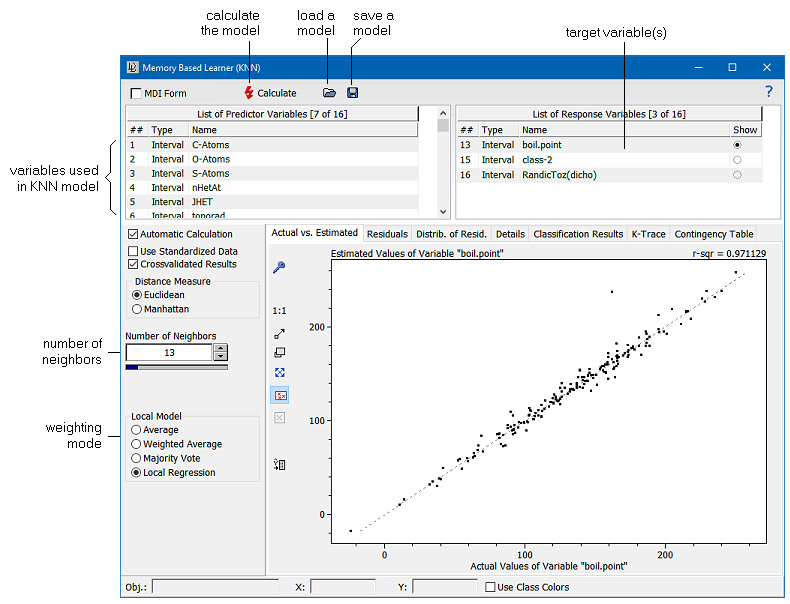
Task: Click the blue four-arrows pan/zoom icon
Action: 280,372
